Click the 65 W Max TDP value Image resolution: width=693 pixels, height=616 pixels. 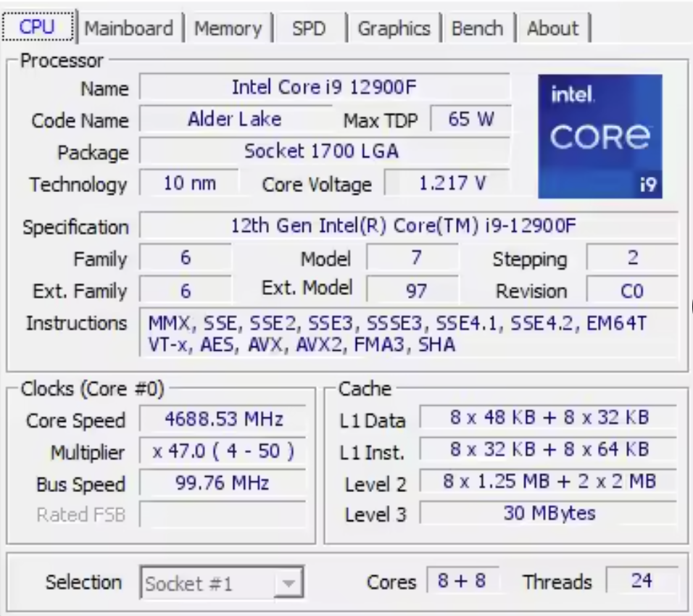(x=470, y=119)
